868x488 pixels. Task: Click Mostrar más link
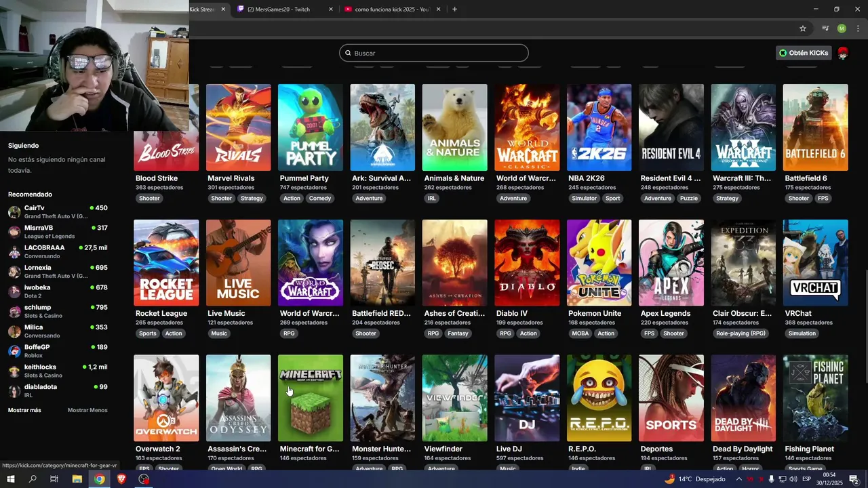pyautogui.click(x=24, y=410)
